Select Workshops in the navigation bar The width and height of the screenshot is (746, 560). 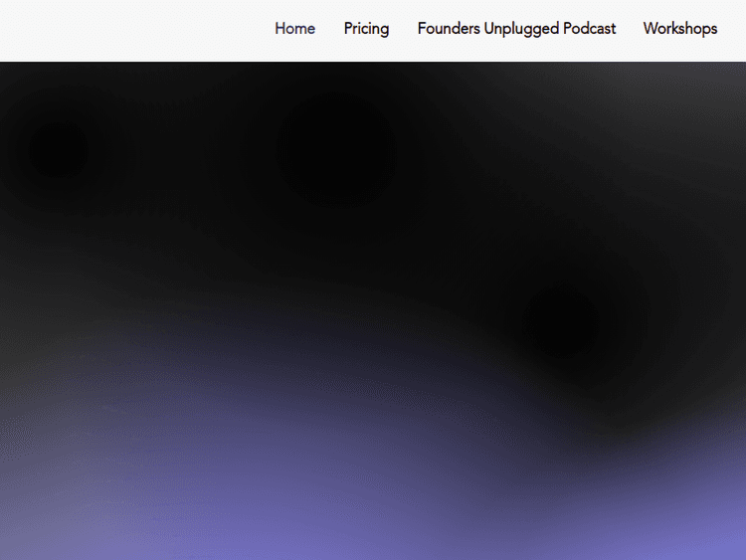[679, 29]
